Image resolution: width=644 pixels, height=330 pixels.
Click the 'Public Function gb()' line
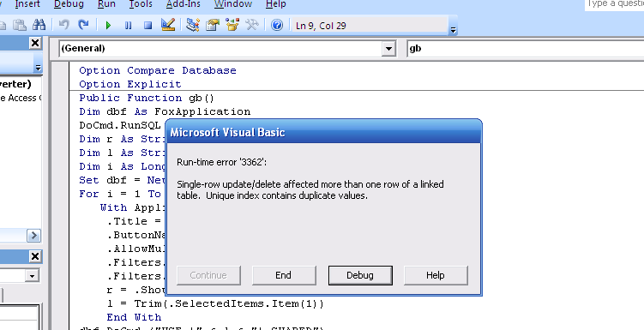click(147, 98)
